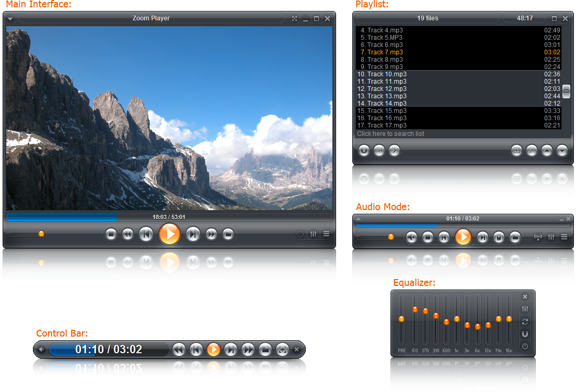Screen dimensions: 576x392
Task: Expand audio mode with the top-left triangle
Action: coord(359,218)
